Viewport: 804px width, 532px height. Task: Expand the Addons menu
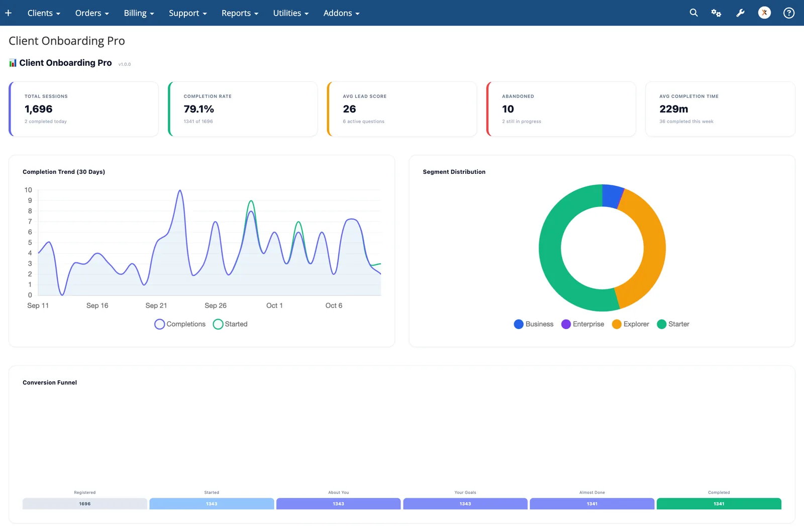click(341, 13)
